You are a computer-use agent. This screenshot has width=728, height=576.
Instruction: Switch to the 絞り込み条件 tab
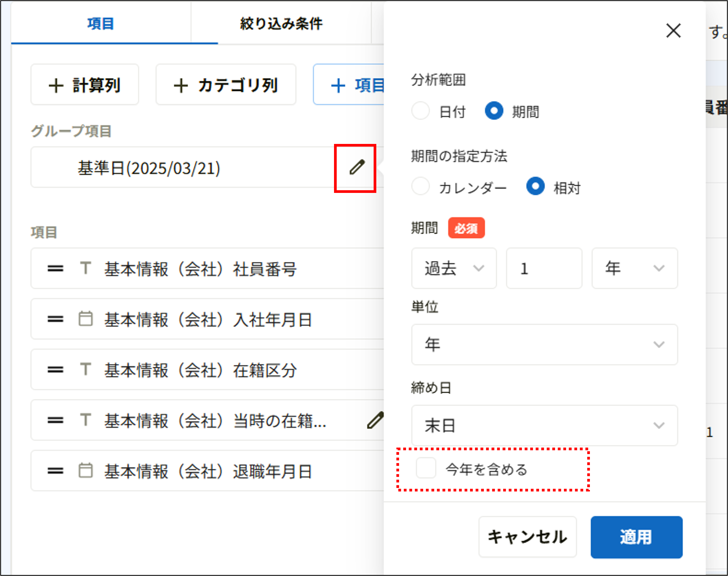pos(281,24)
